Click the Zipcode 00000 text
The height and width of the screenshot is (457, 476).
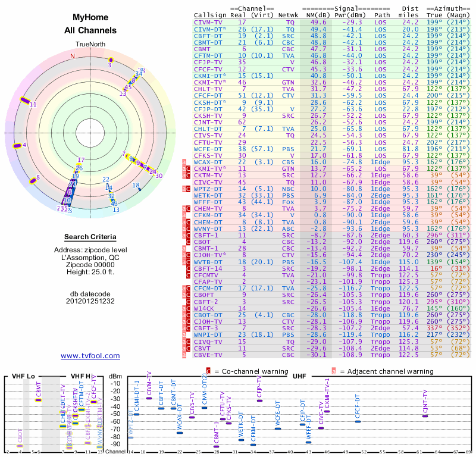tap(90, 265)
